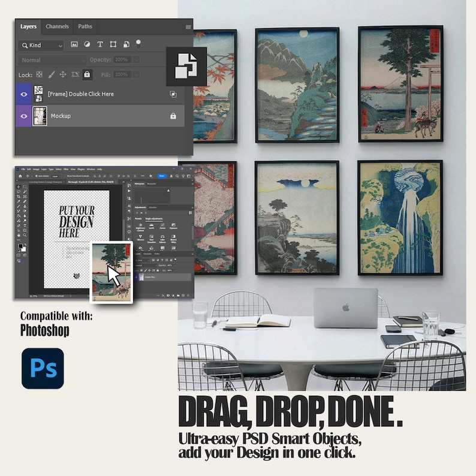
Task: Select Rectangle 13.psb document tab
Action: coord(92,182)
